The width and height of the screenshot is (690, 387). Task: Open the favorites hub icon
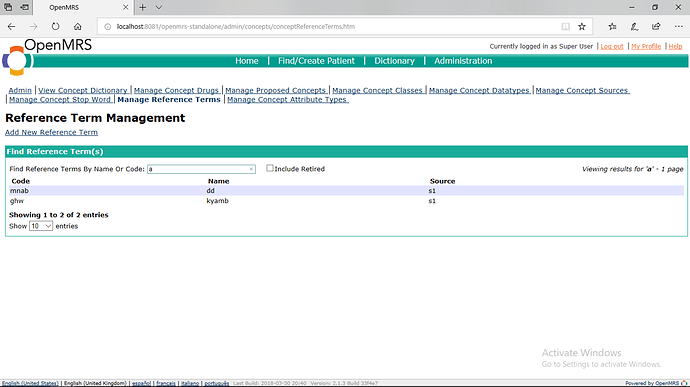[x=612, y=26]
